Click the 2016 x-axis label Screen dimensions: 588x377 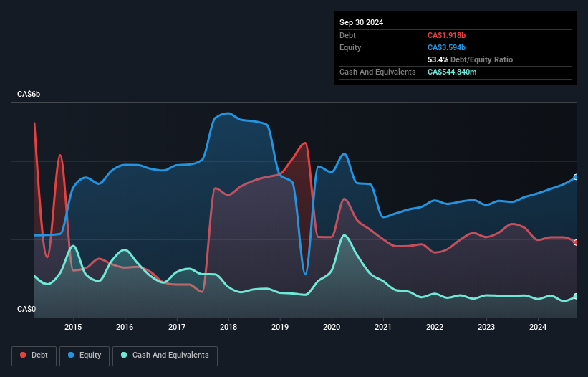125,327
